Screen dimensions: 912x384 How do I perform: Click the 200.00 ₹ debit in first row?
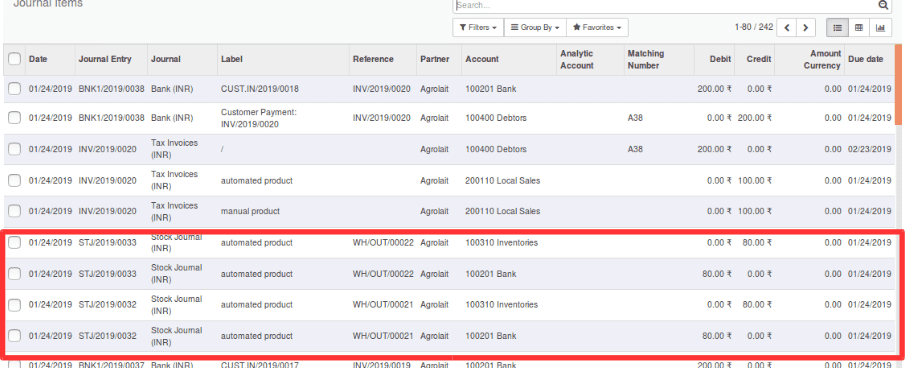[x=715, y=89]
